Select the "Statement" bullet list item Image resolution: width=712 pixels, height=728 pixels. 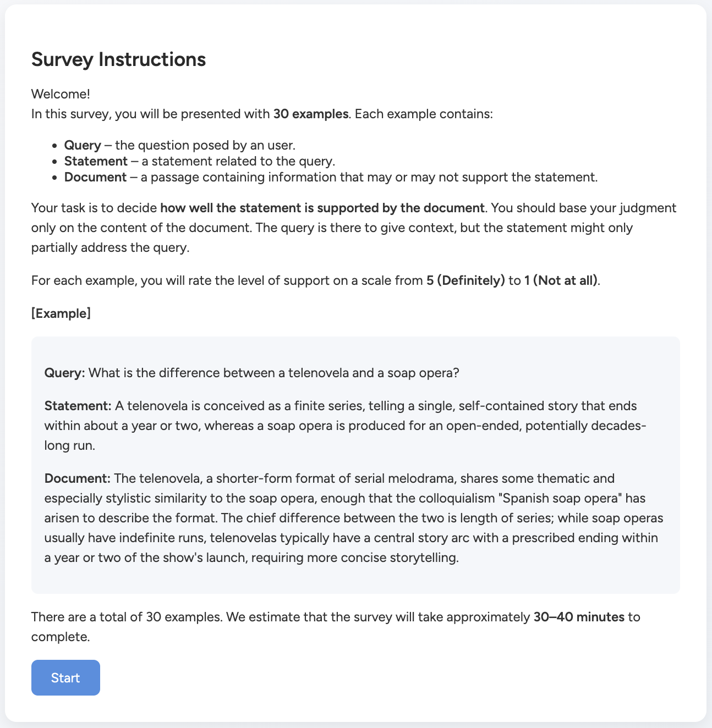tap(199, 162)
